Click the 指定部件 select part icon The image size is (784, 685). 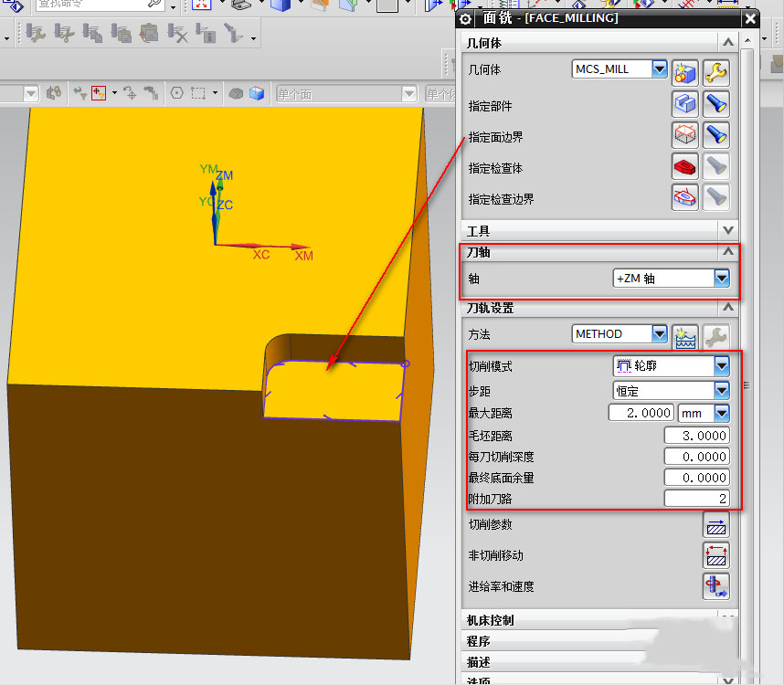tap(685, 104)
